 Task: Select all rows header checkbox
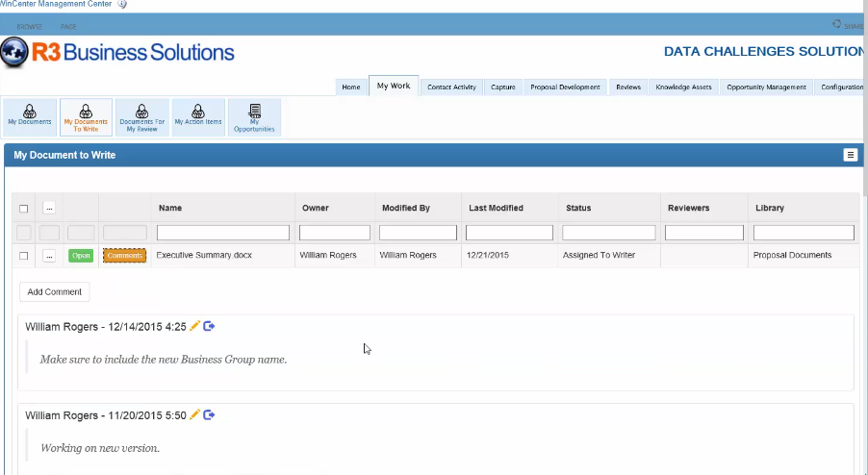click(23, 209)
